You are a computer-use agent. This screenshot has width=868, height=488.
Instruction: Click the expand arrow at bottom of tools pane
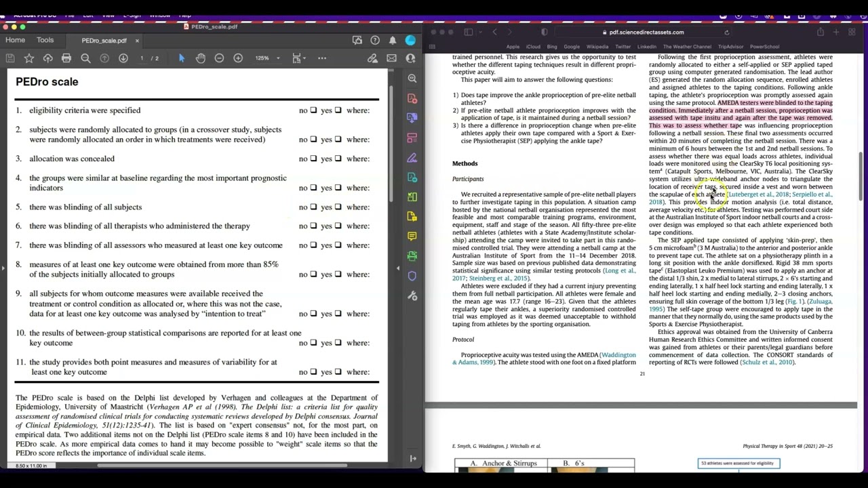[413, 459]
